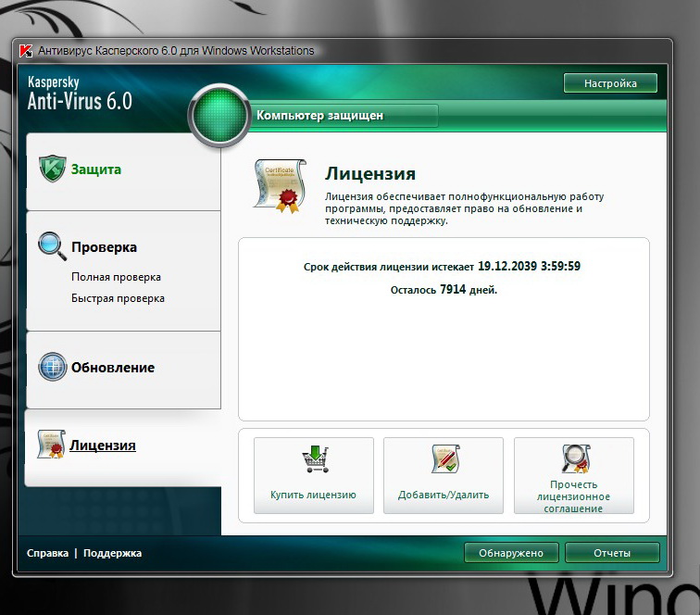This screenshot has width=700, height=615.
Task: Click the Kaspersky K icon in title bar
Action: (26, 51)
